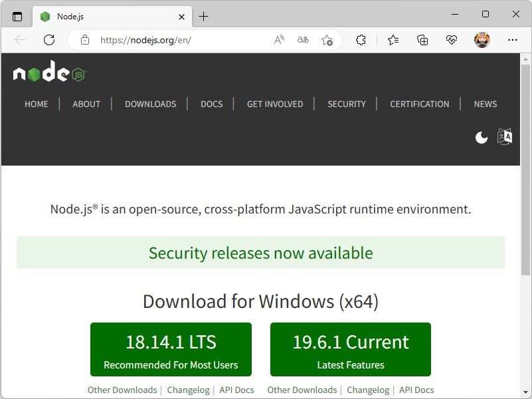The width and height of the screenshot is (532, 399).
Task: View site information via the lock icon
Action: point(84,40)
